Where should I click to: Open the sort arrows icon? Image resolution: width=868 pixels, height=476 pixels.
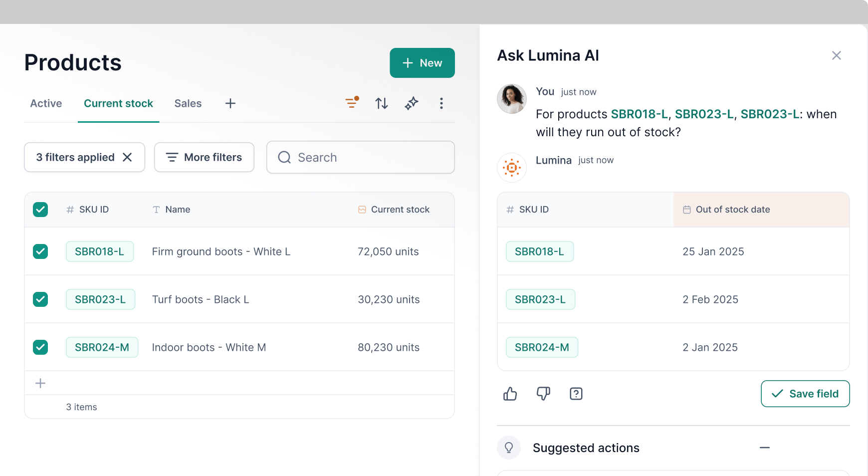tap(382, 103)
